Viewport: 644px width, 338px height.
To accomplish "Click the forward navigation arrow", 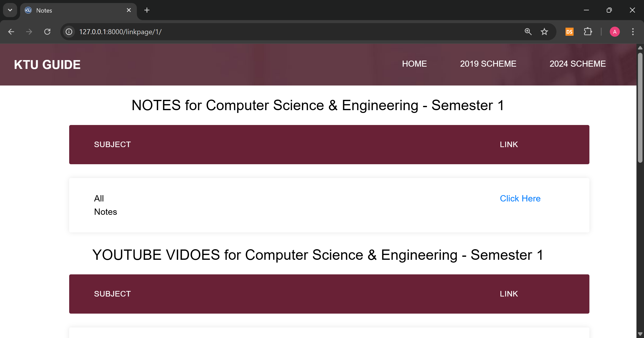I will (x=29, y=32).
